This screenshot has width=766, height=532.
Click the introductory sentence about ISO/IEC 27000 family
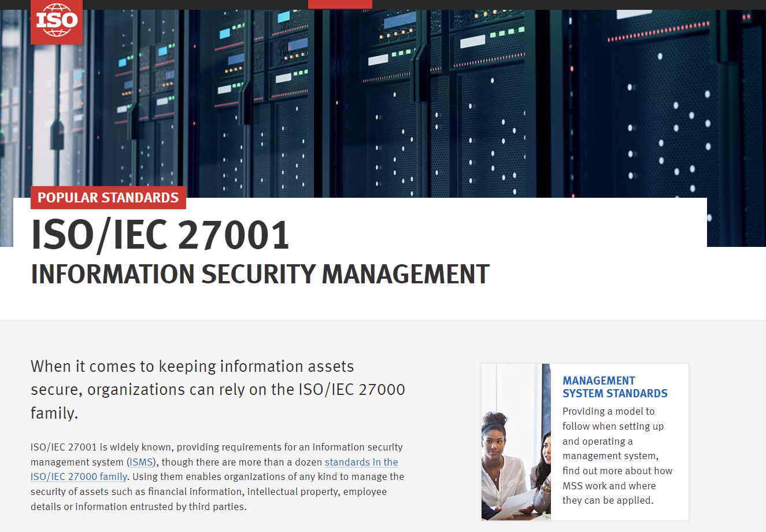click(218, 389)
